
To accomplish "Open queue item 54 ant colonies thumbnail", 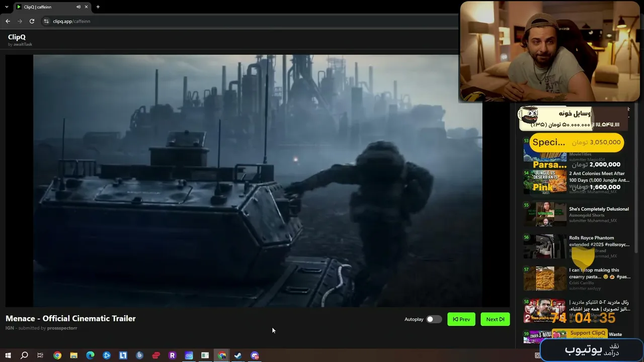I will 545,182.
